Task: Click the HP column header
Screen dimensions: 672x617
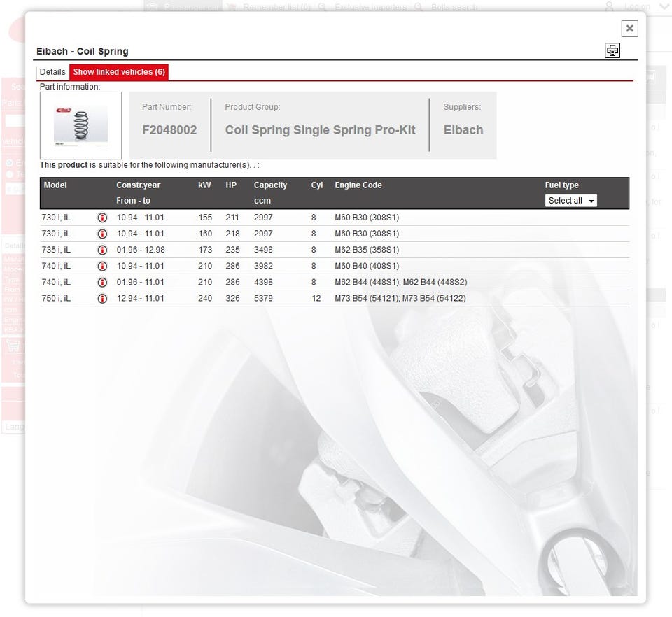Action: click(x=231, y=185)
